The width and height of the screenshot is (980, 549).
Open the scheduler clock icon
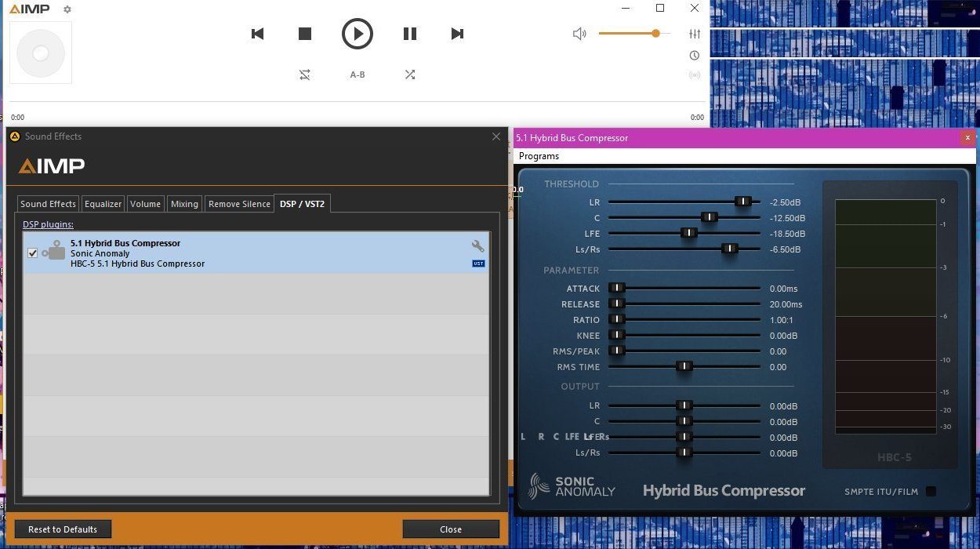[695, 56]
